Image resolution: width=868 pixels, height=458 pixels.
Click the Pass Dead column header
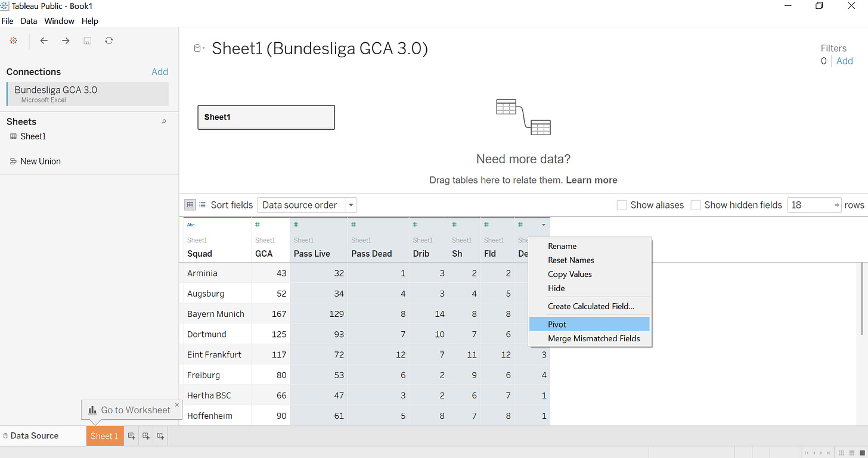(378, 240)
